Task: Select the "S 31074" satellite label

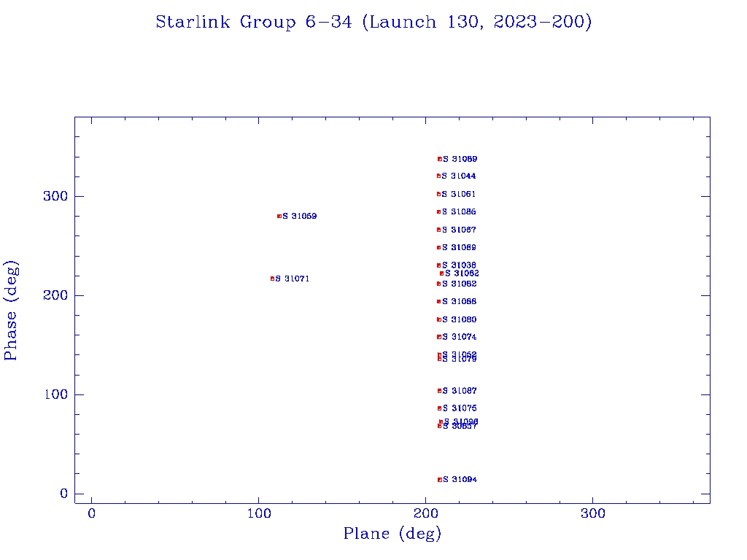Action: pyautogui.click(x=460, y=337)
